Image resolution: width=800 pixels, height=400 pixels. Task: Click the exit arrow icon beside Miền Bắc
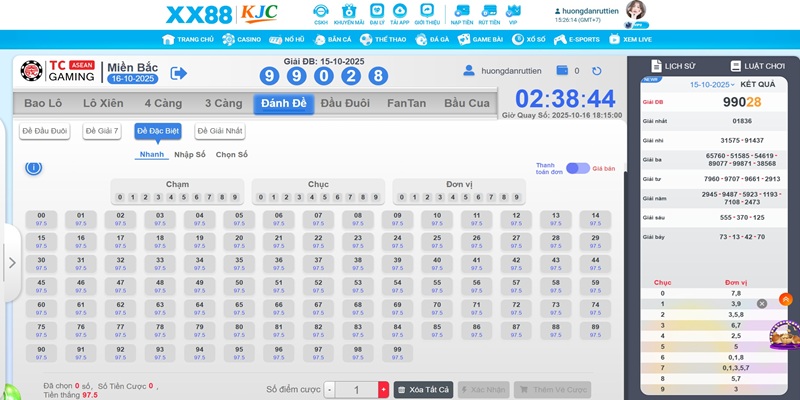179,73
